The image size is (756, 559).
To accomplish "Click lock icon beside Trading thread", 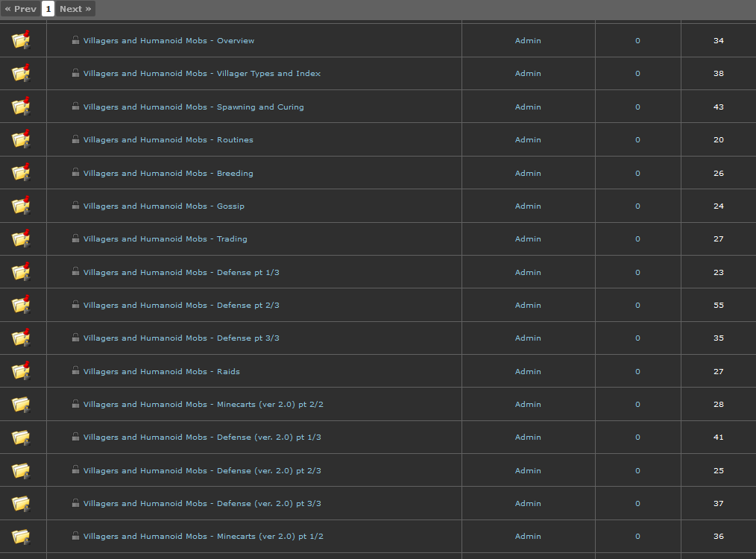I will 76,238.
